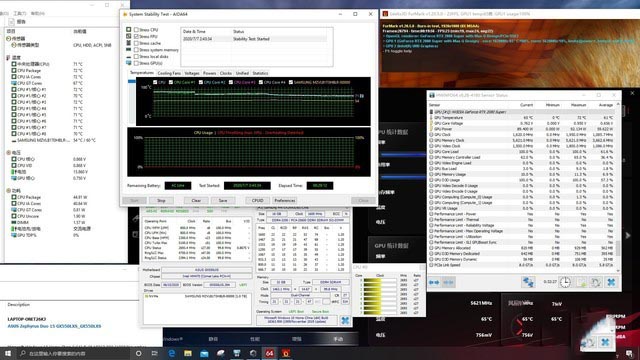This screenshot has height=360, width=640.
Task: Switch to the AIDA64 red 64 taskbar icon
Action: point(269,353)
